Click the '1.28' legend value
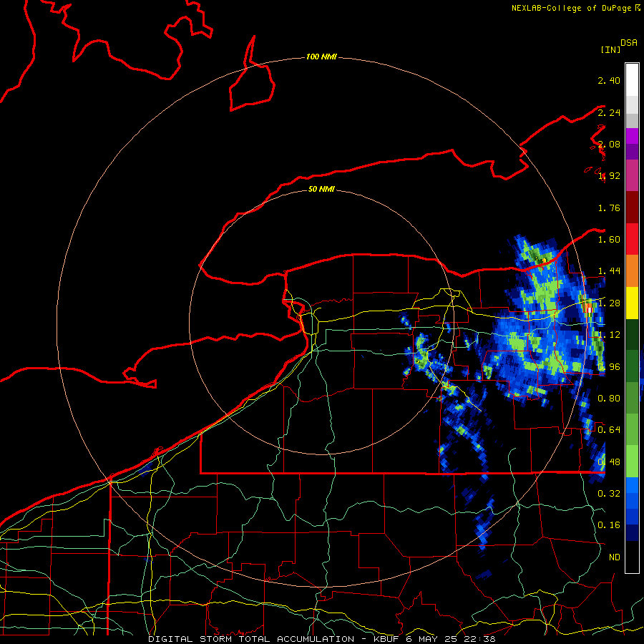This screenshot has width=644, height=644. coord(609,303)
